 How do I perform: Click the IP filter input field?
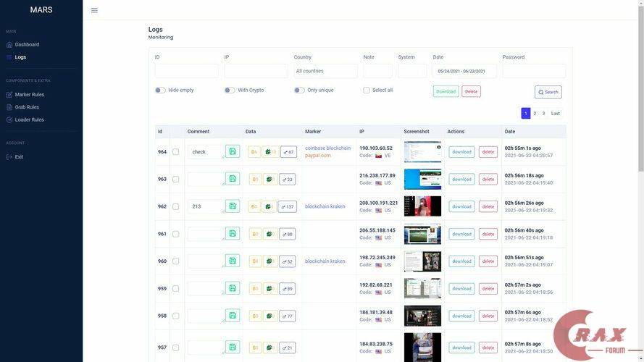tap(256, 71)
